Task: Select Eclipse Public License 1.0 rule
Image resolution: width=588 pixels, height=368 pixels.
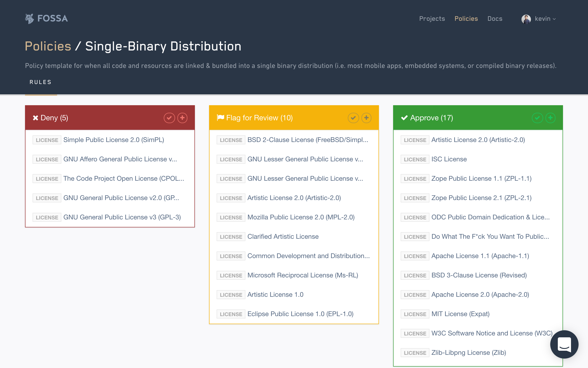Action: coord(300,314)
